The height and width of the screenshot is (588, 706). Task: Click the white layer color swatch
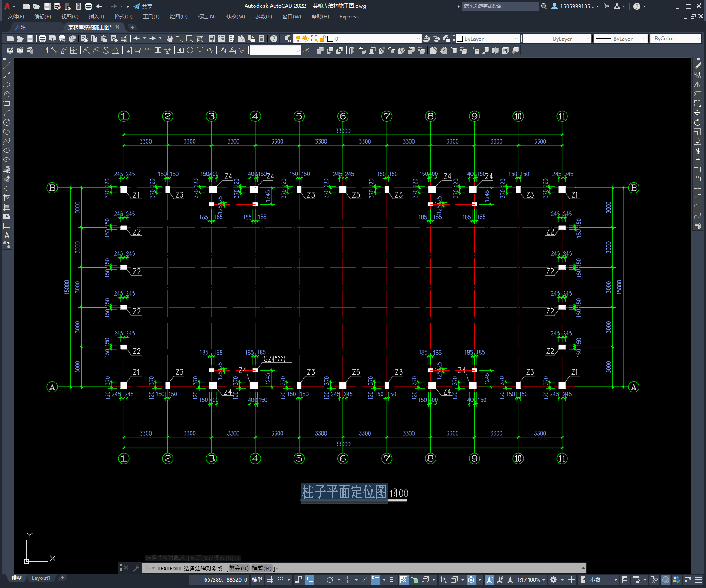[x=330, y=39]
